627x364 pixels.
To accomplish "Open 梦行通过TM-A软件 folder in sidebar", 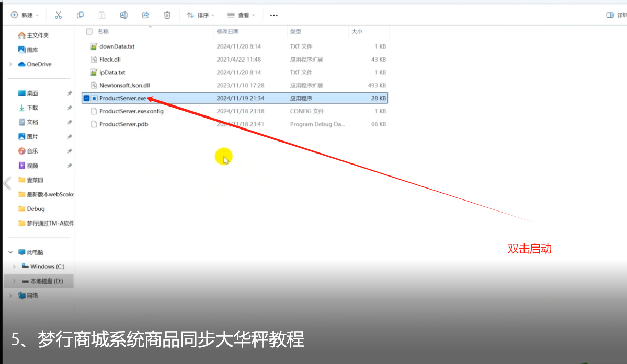I will tap(46, 224).
